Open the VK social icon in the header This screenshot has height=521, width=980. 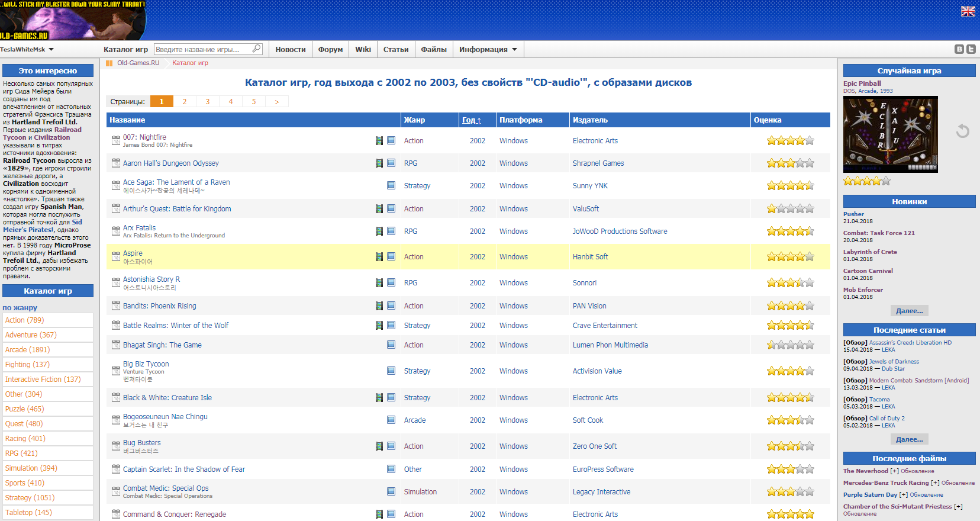[x=959, y=49]
